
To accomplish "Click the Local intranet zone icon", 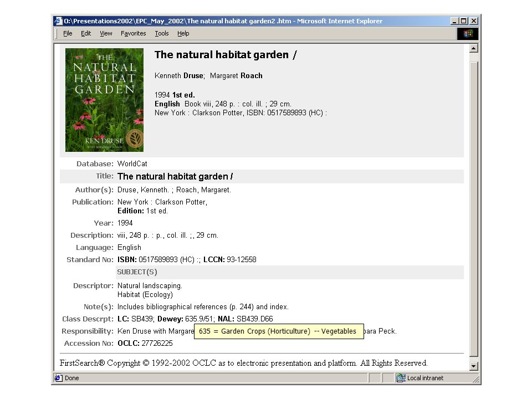I will point(401,377).
